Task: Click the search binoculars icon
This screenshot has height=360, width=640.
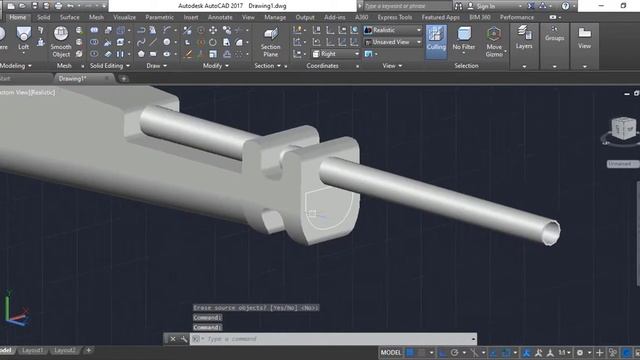Action: pos(459,6)
